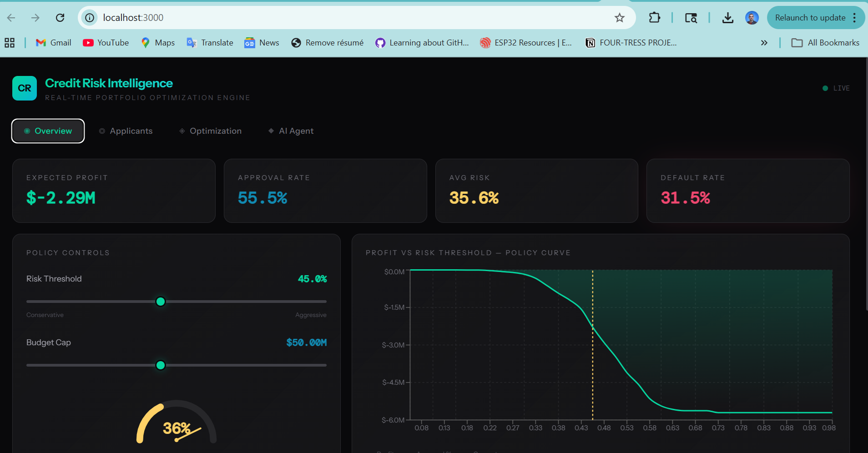Open the All Bookmarks folder

pyautogui.click(x=825, y=43)
